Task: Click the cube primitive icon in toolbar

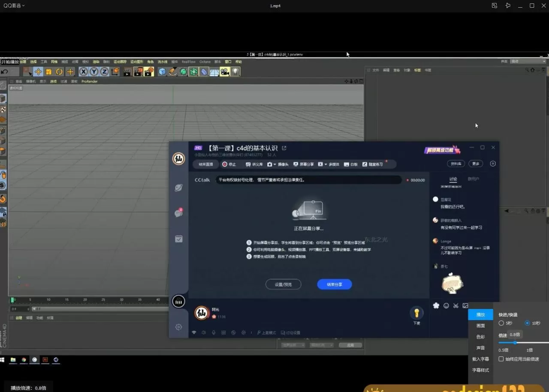Action: [x=162, y=72]
